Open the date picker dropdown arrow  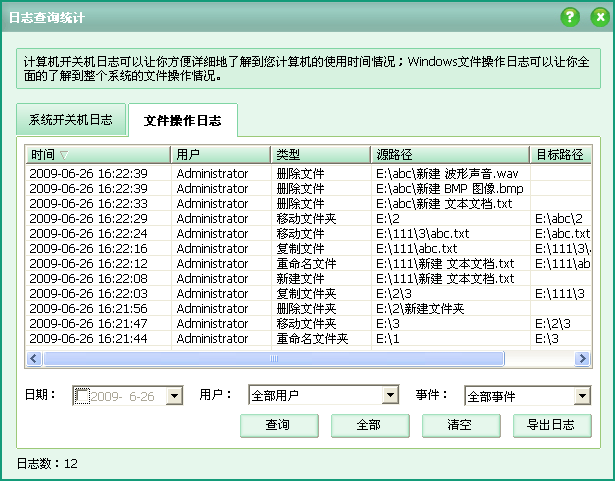point(174,396)
